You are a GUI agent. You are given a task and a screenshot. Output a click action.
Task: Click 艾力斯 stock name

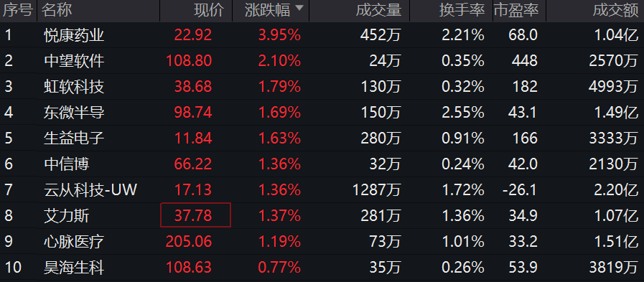(67, 216)
